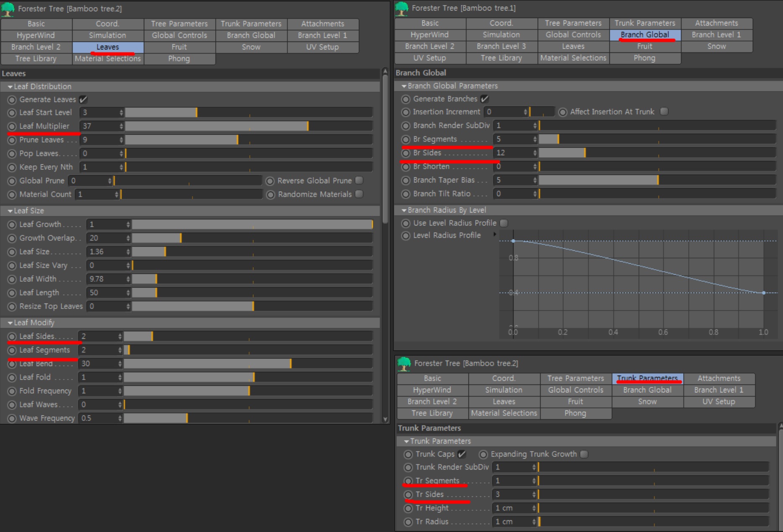This screenshot has height=532, width=783.
Task: Click the animation dot beside Leaf Multiplier
Action: (x=12, y=126)
